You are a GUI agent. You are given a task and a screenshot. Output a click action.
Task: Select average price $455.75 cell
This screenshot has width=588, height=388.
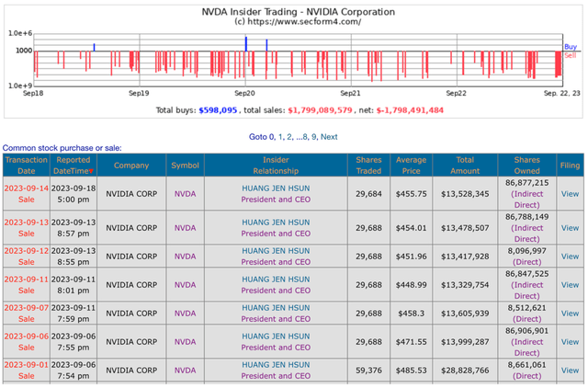[411, 194]
